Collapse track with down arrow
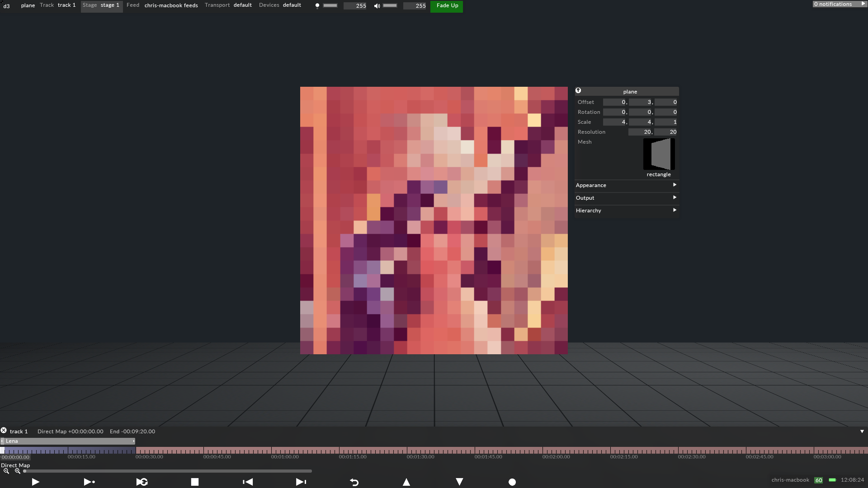868x488 pixels. coord(862,432)
